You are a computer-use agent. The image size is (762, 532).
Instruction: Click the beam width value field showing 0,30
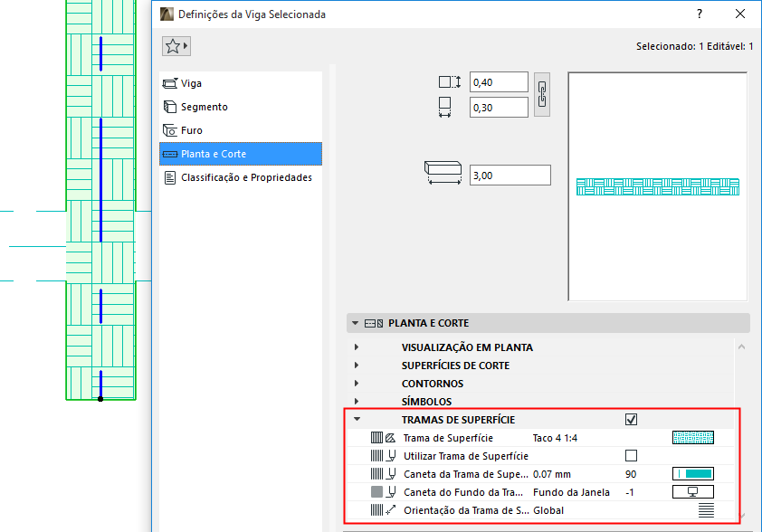498,107
